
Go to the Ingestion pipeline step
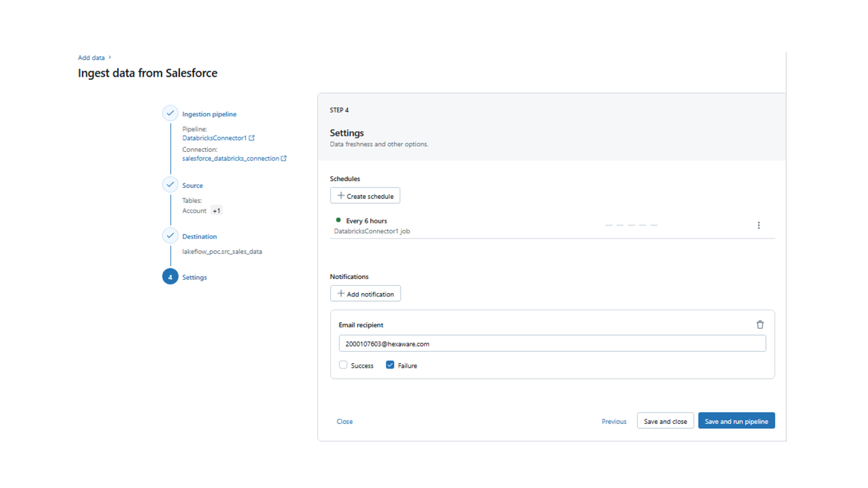click(209, 114)
